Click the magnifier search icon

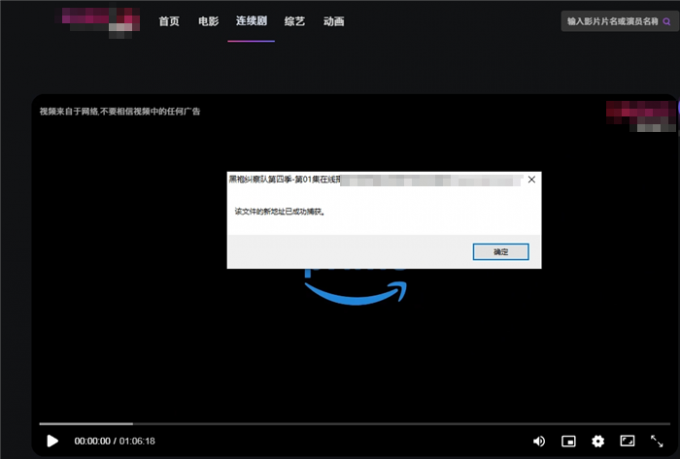tap(667, 22)
